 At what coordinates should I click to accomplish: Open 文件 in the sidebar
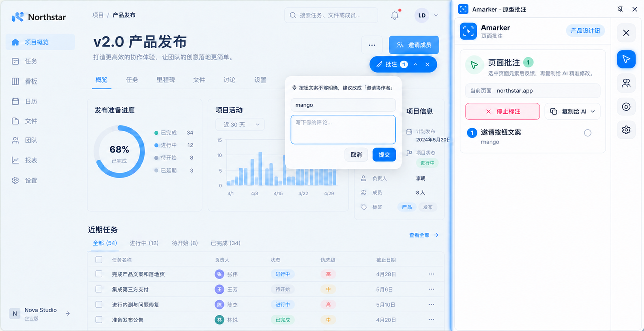(x=40, y=121)
